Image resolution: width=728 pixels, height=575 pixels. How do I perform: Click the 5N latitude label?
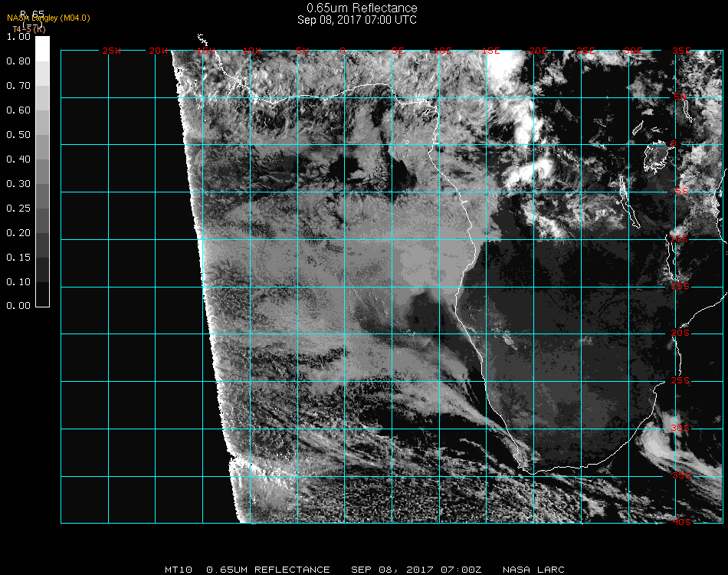pos(680,97)
